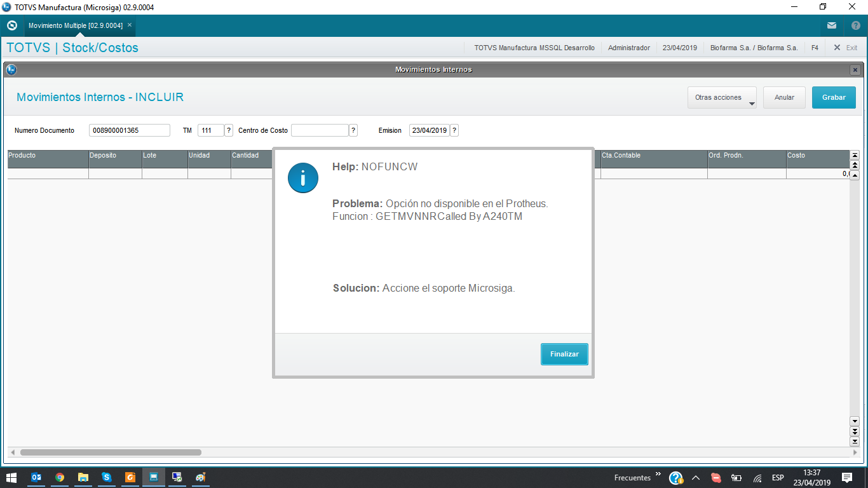Screen dimensions: 868x488
Task: Click the ESP language indicator in the tray
Action: click(x=778, y=478)
